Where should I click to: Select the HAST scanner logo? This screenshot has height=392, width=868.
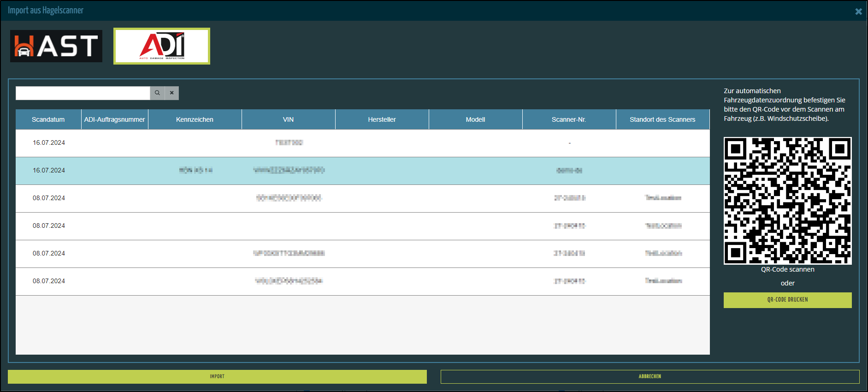click(56, 46)
